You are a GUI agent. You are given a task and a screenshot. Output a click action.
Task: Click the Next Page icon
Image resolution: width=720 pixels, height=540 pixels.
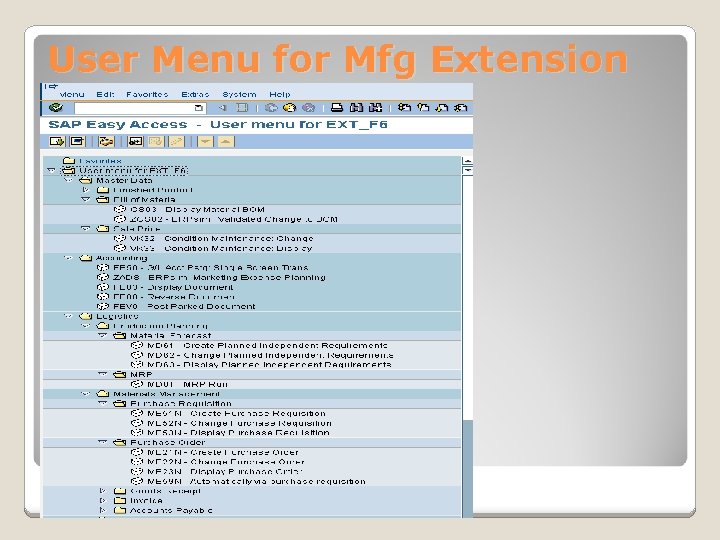(x=442, y=107)
